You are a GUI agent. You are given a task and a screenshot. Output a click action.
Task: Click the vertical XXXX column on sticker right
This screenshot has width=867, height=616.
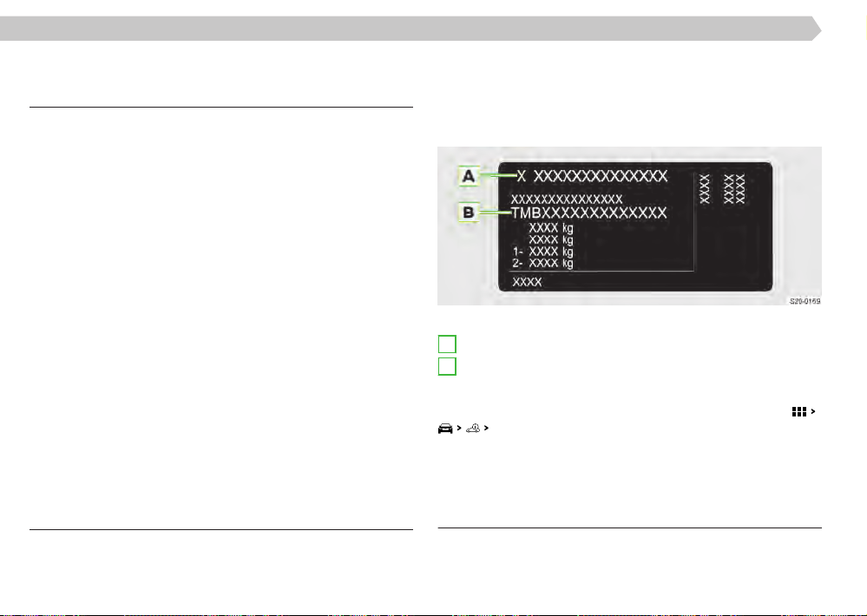(705, 189)
